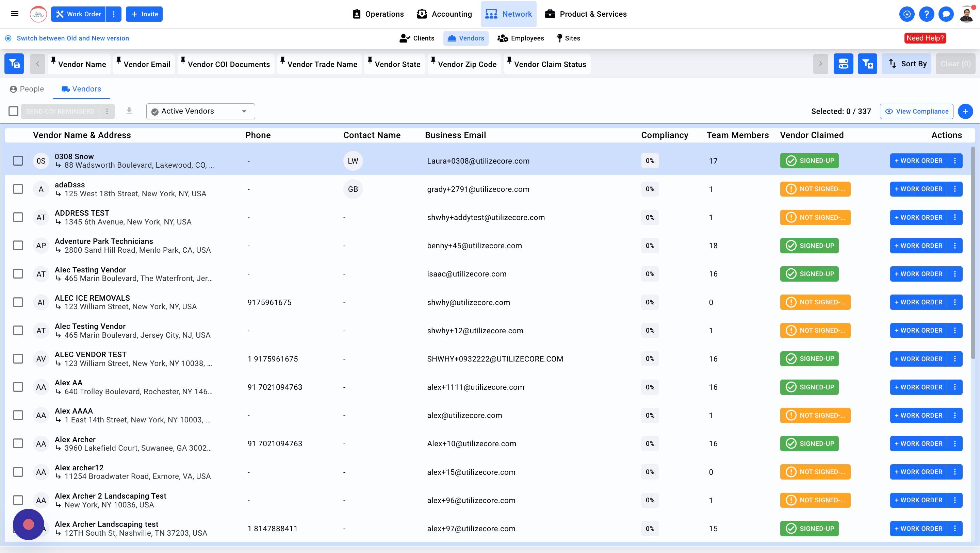Open the three-dot menu for the 0308 Snow row
This screenshot has width=980, height=553.
coord(955,161)
